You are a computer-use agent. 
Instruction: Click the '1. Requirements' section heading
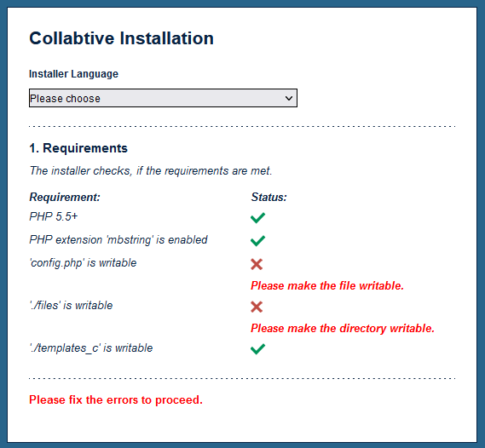[78, 148]
